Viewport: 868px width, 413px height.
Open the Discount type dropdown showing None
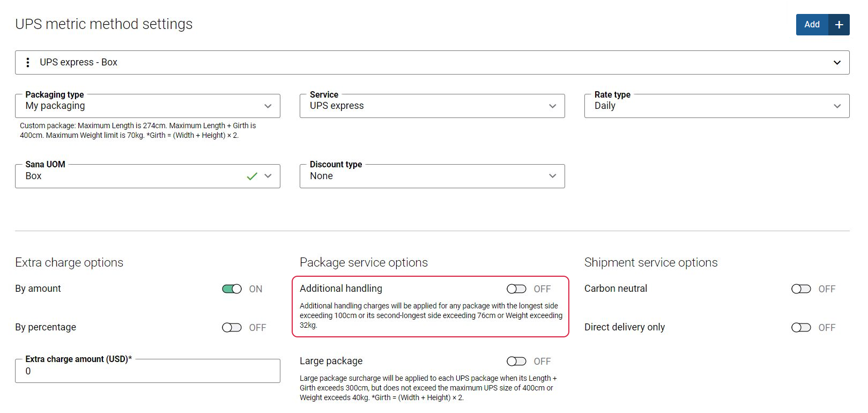click(x=432, y=176)
